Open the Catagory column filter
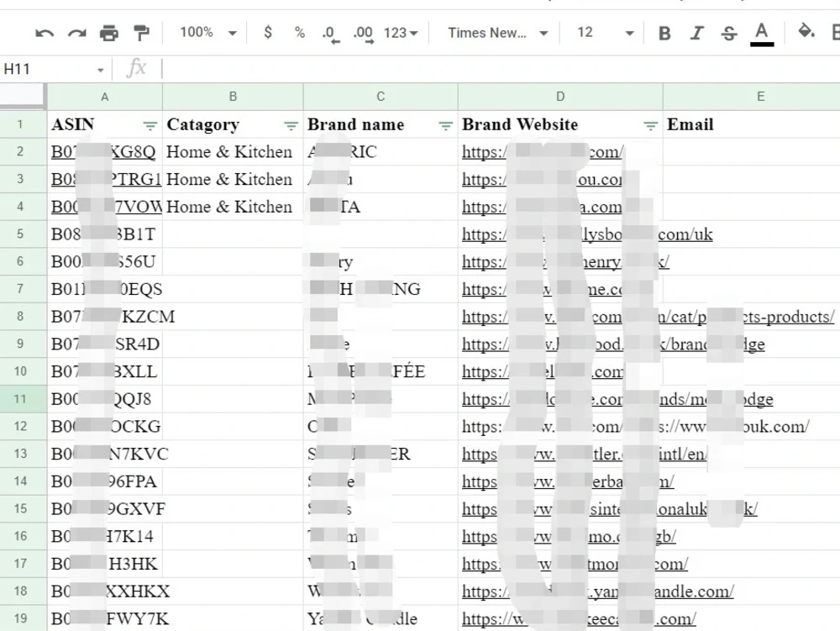The height and width of the screenshot is (631, 840). pos(291,126)
